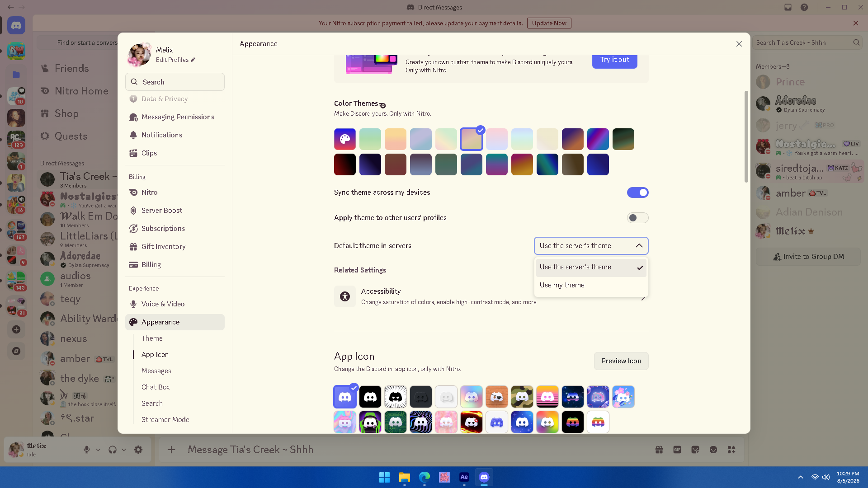The width and height of the screenshot is (868, 488).
Task: Select the cherry blossom Discord app icon
Action: point(623,397)
